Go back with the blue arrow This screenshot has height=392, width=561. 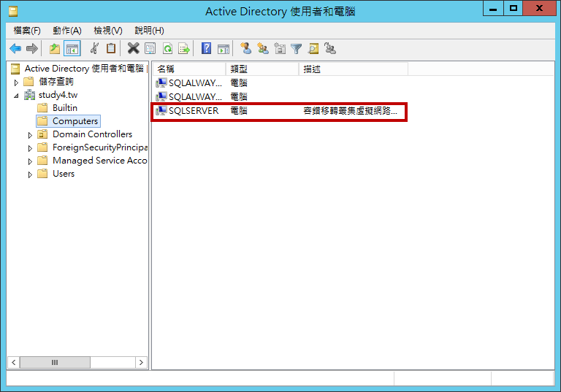pyautogui.click(x=15, y=48)
